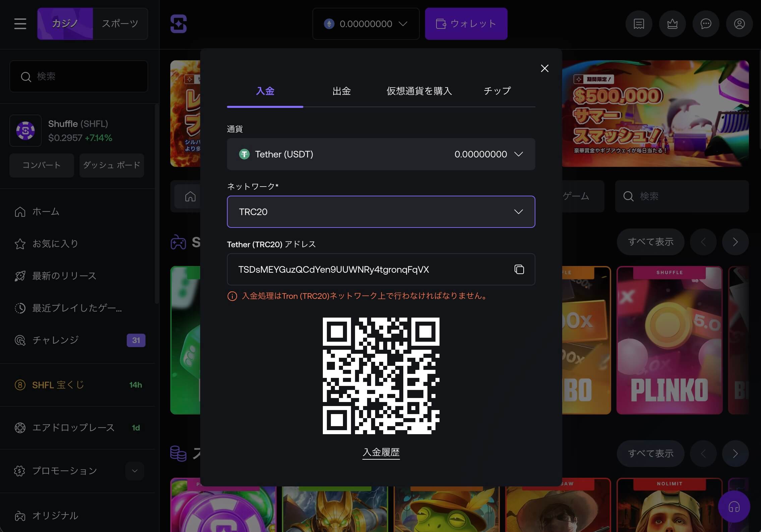Open the support headset button
This screenshot has height=532, width=761.
pyautogui.click(x=734, y=506)
